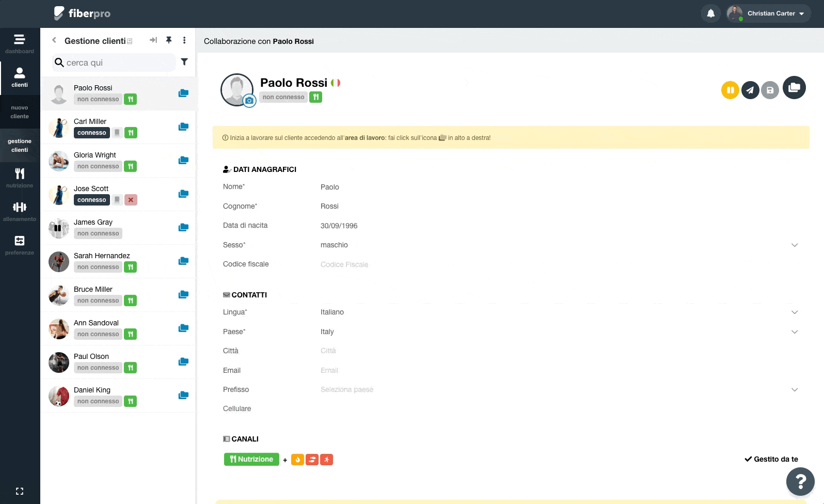Click the cerca qui search field
Viewport: 824px width, 504px height.
(114, 62)
